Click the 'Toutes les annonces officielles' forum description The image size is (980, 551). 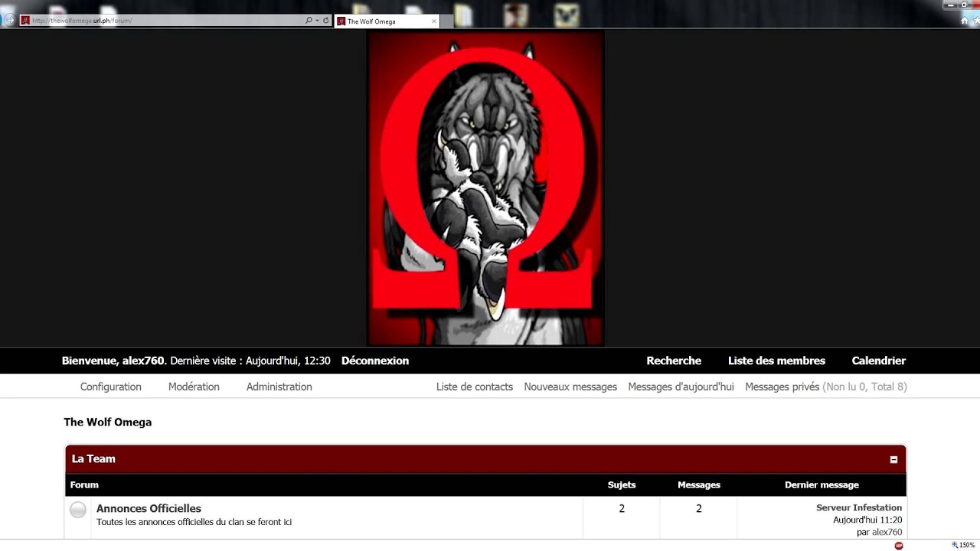(x=194, y=522)
